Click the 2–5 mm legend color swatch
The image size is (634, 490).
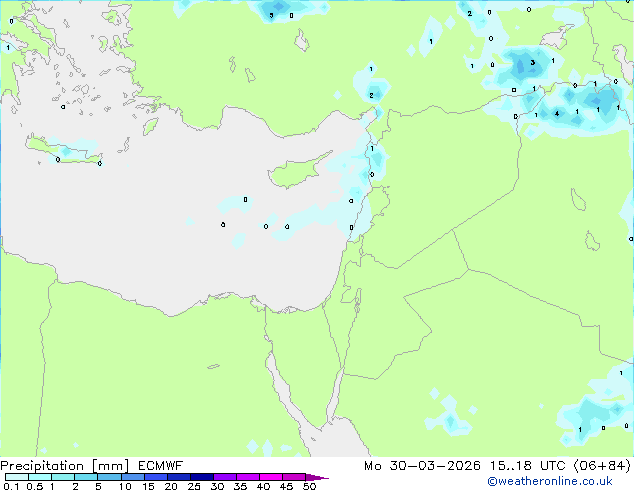(86, 477)
